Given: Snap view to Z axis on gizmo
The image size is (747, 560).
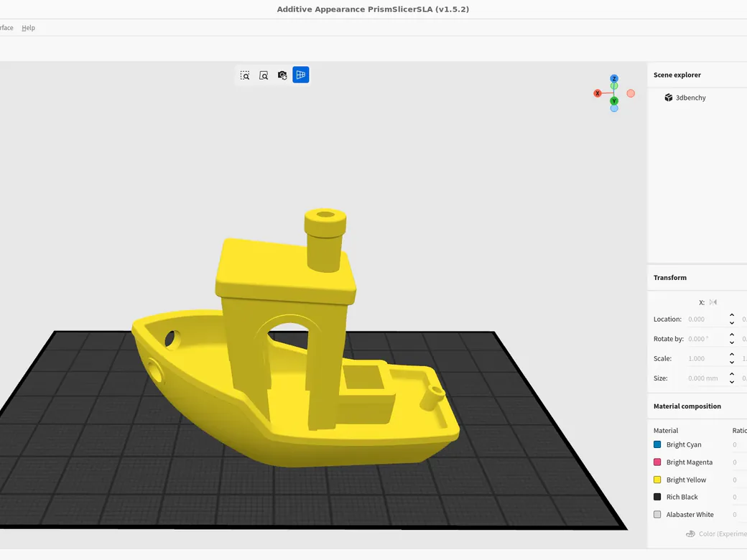Looking at the screenshot, I should 614,78.
